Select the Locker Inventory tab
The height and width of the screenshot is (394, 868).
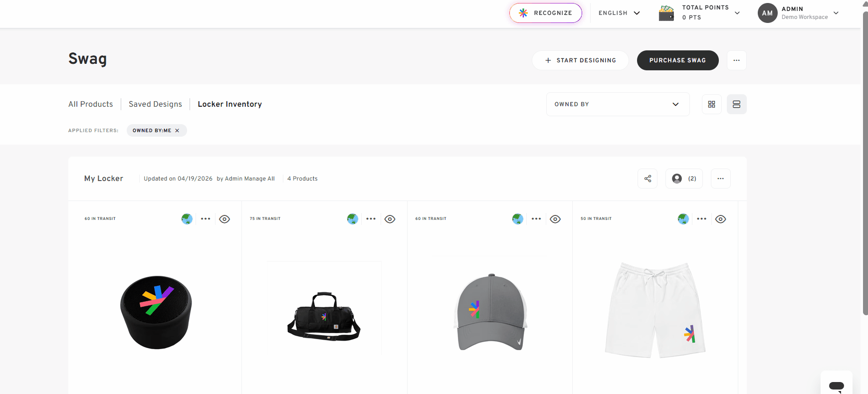pyautogui.click(x=230, y=104)
